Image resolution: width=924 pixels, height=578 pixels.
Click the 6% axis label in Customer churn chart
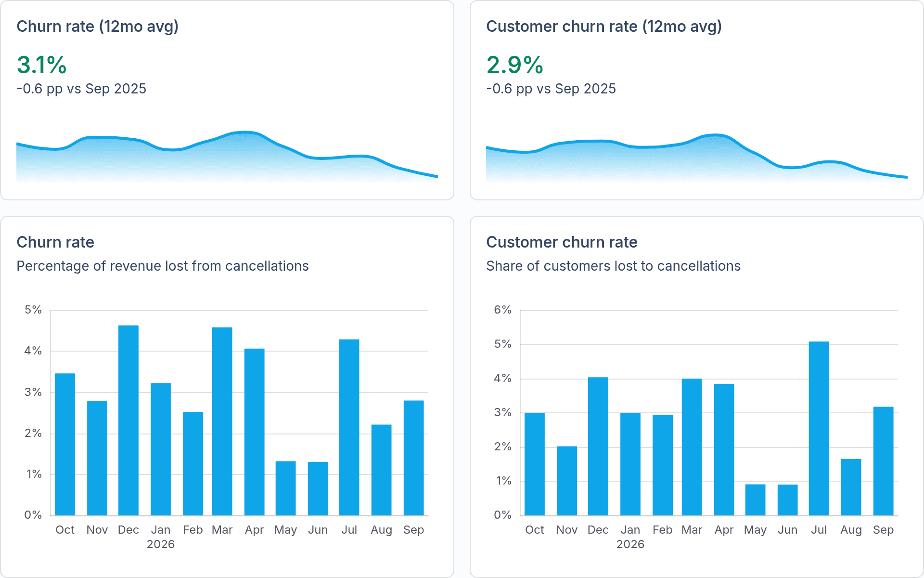coord(503,310)
